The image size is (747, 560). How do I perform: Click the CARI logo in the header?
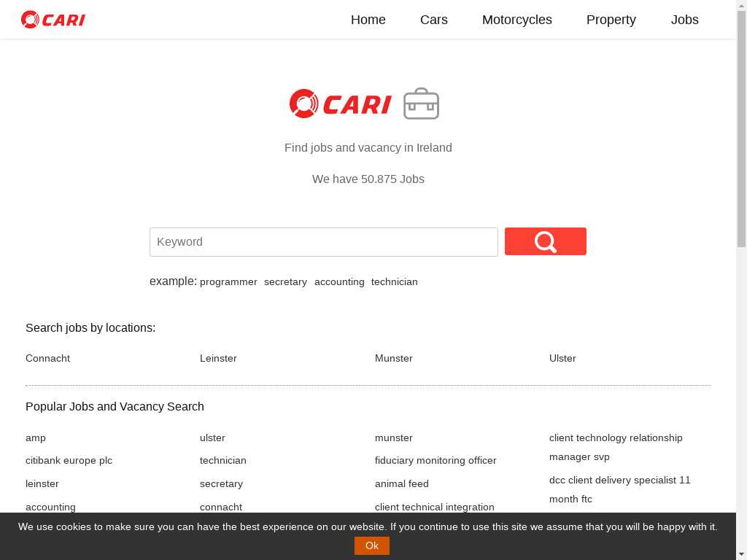point(53,20)
